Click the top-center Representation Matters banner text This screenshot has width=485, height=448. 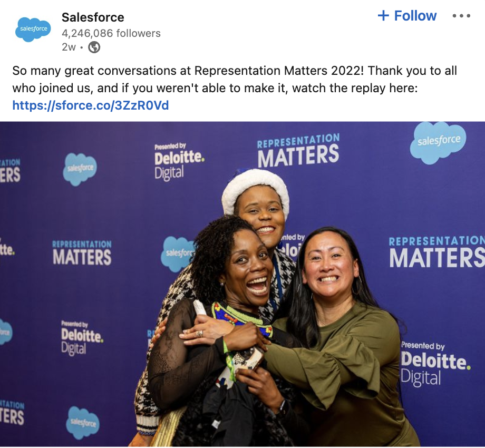pyautogui.click(x=298, y=151)
